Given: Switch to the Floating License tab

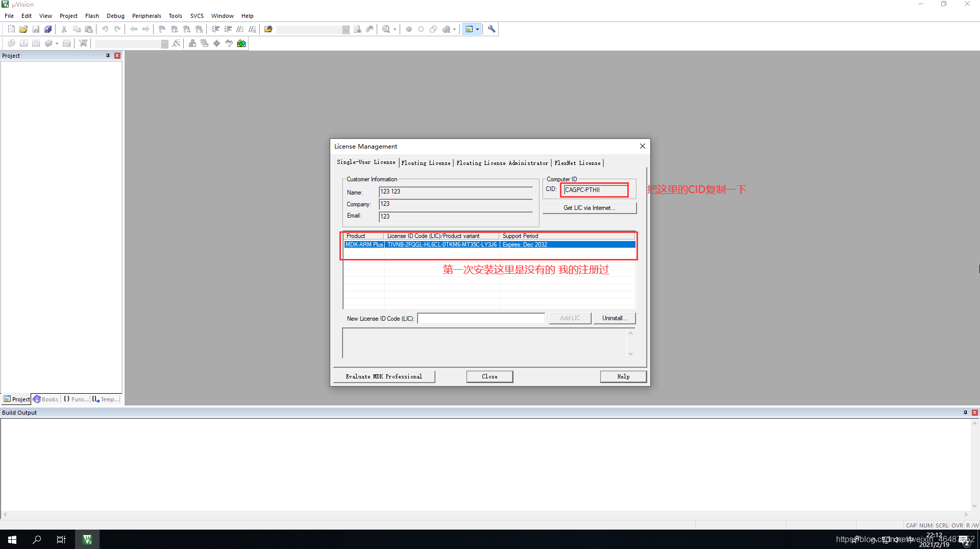Looking at the screenshot, I should coord(426,163).
